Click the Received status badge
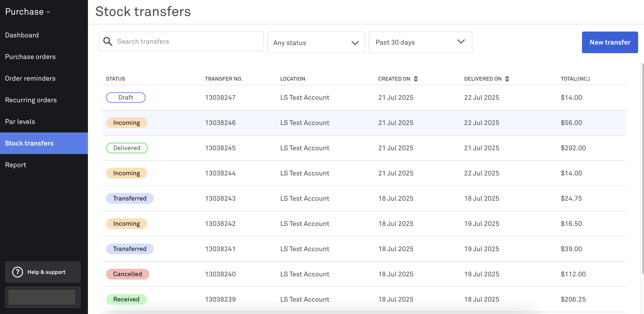Screen dimensions: 644x314 126,300
